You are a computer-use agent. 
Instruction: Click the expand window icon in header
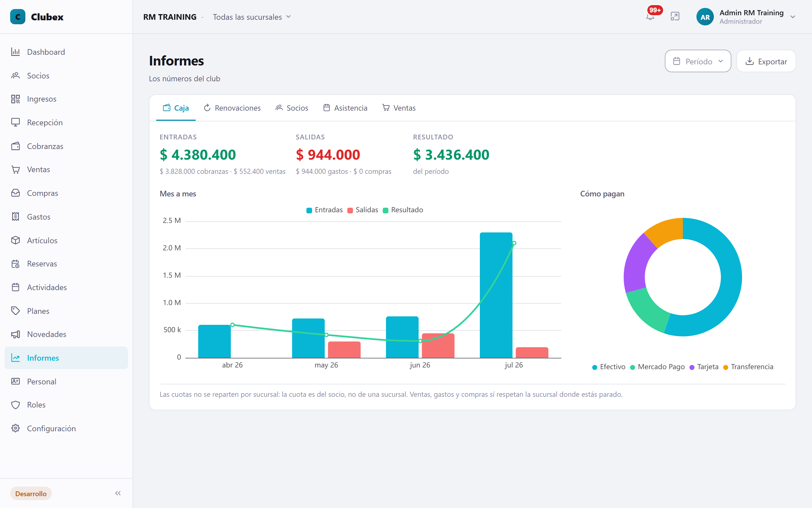675,16
